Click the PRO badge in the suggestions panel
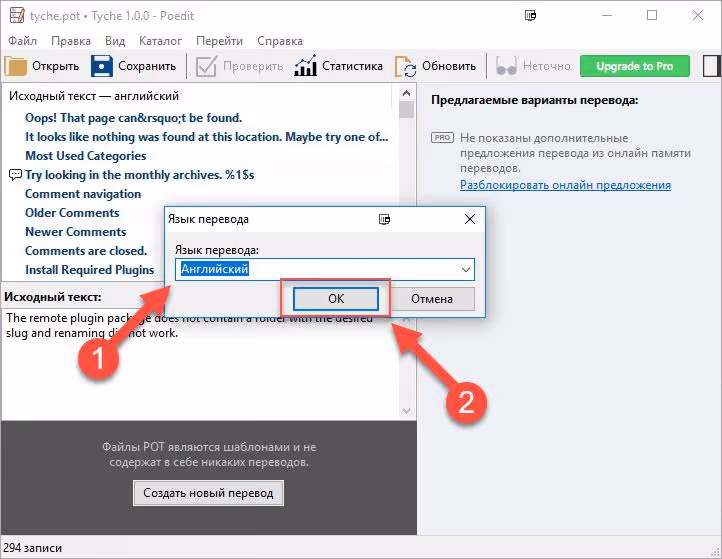Viewport: 722px width, 559px height. (x=443, y=137)
